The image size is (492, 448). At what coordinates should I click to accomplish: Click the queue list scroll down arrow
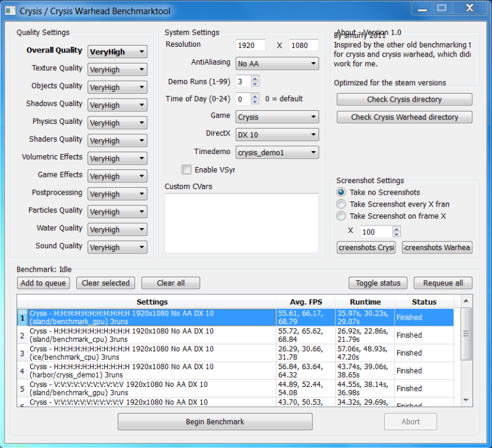click(466, 400)
